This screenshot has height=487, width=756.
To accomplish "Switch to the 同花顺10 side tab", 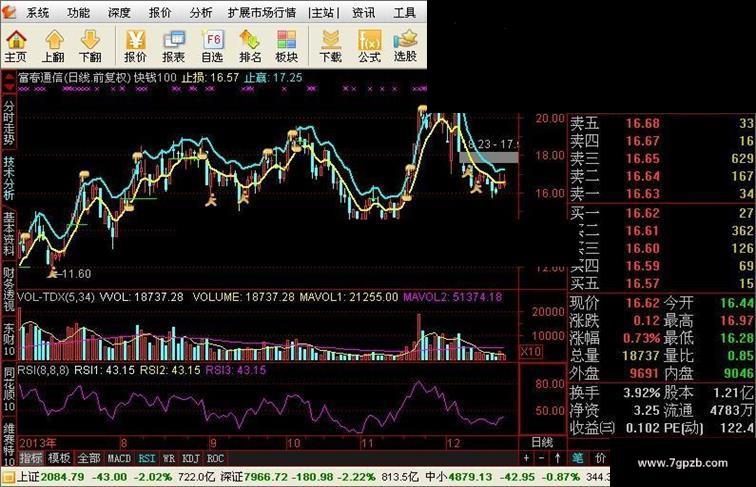I will point(9,390).
